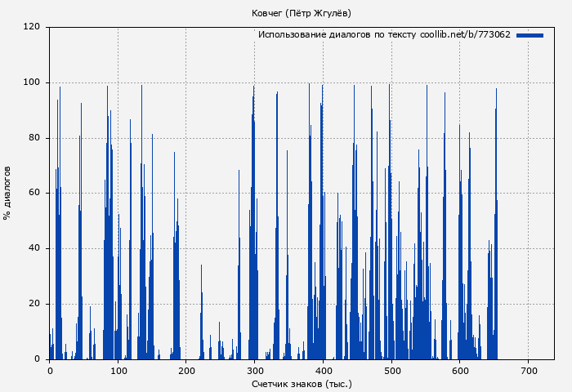Click the x-axis tick label 700
The width and height of the screenshot is (572, 392).
click(528, 371)
